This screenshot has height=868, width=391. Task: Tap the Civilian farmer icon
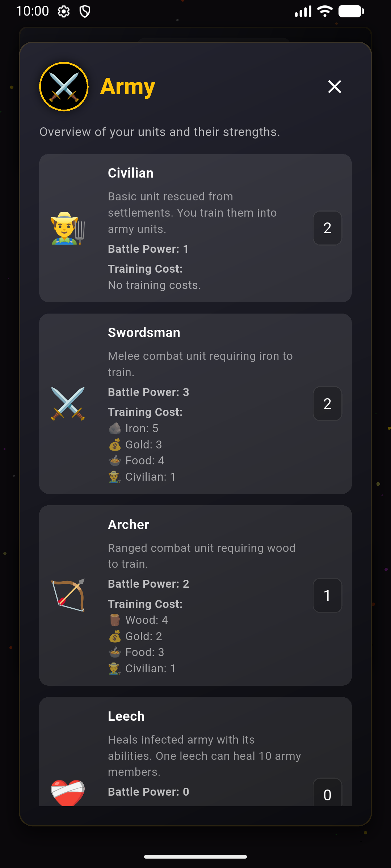[x=68, y=228]
